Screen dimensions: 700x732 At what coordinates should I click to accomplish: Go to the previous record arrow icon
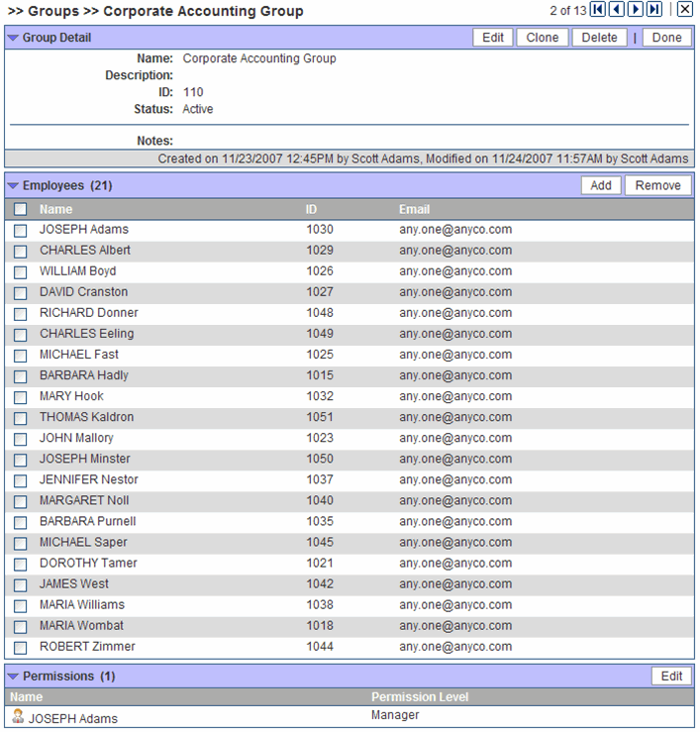click(617, 10)
